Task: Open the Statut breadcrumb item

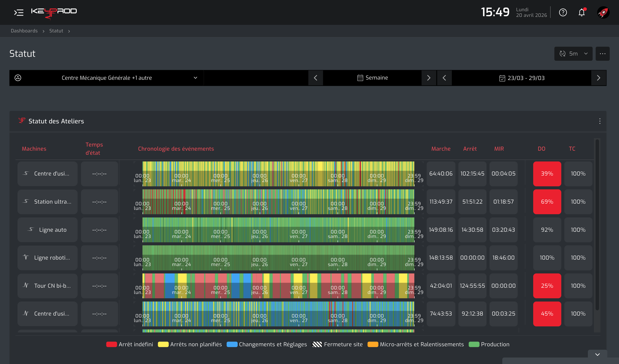Action: coord(56,31)
